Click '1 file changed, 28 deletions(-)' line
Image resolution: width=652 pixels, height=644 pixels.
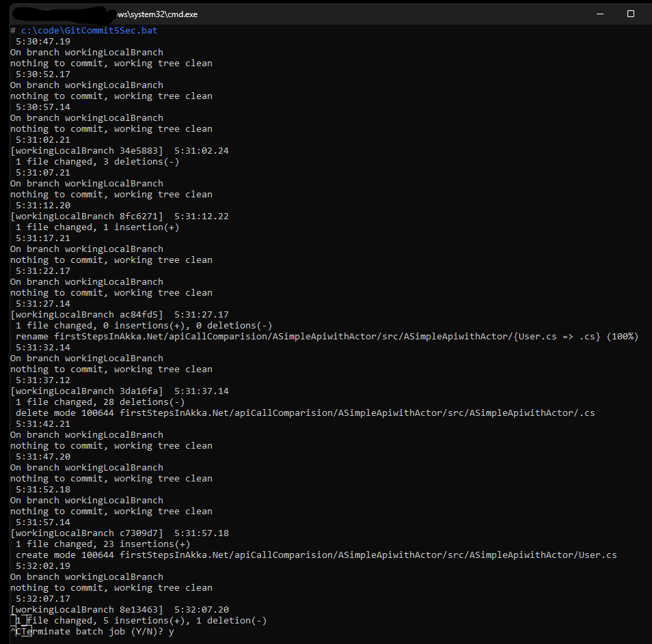[100, 402]
